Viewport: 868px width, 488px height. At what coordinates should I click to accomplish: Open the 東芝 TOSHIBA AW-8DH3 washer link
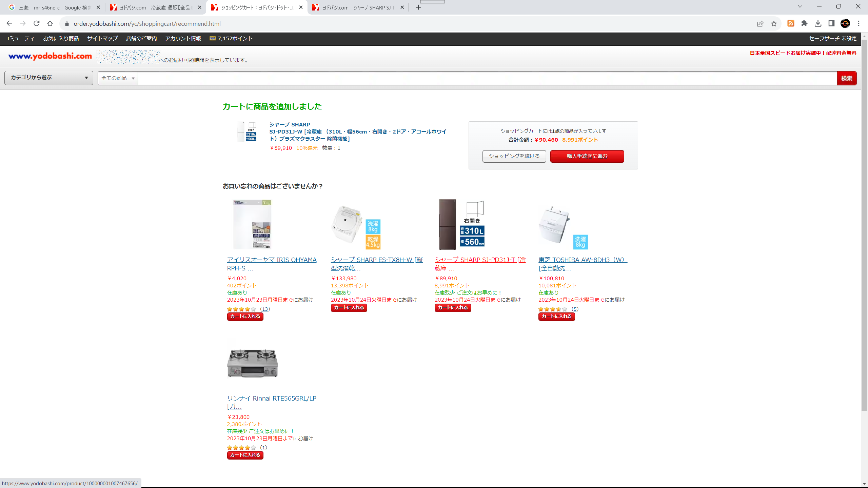tap(583, 264)
